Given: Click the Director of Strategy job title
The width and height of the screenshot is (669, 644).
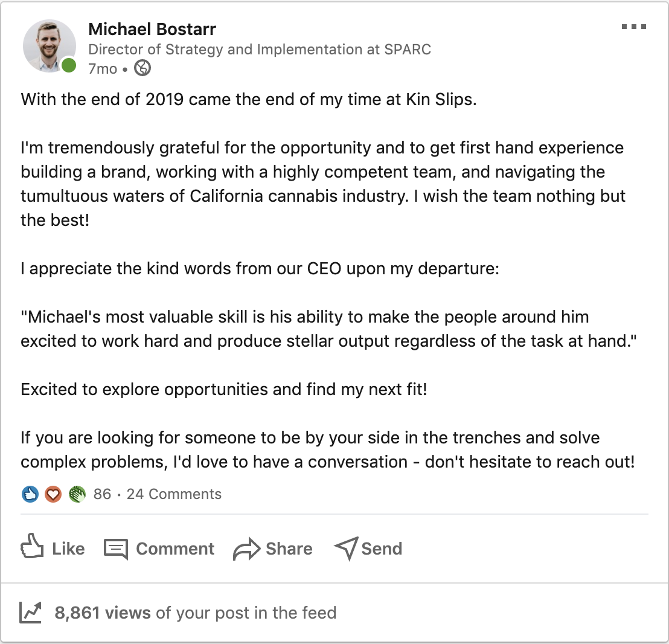Looking at the screenshot, I should [x=260, y=50].
